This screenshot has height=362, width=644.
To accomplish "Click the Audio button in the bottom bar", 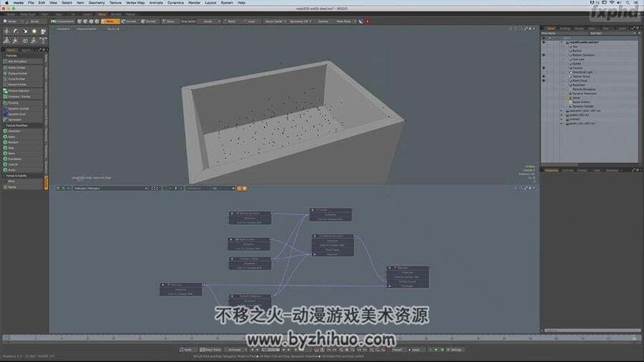I will (186, 350).
